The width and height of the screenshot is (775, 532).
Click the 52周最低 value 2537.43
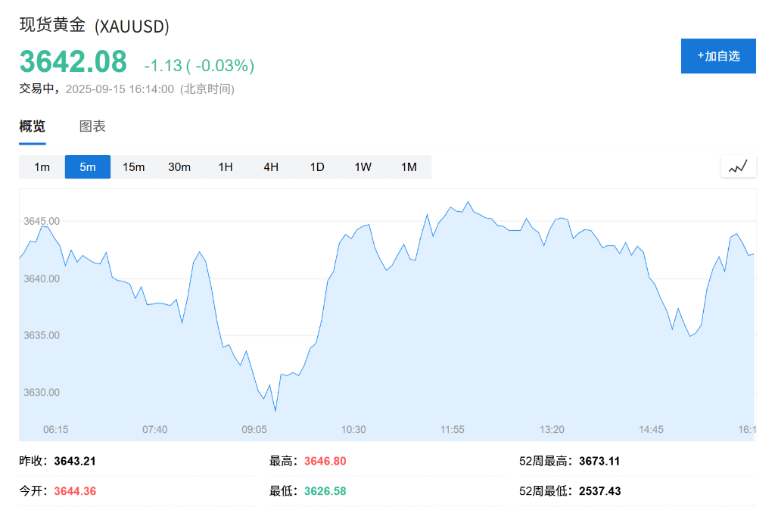point(600,491)
